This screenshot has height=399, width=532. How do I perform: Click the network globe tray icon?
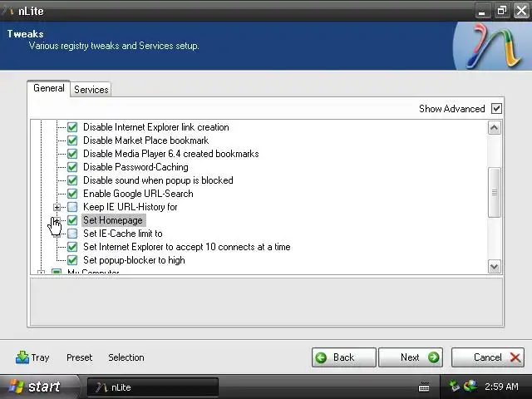[470, 386]
